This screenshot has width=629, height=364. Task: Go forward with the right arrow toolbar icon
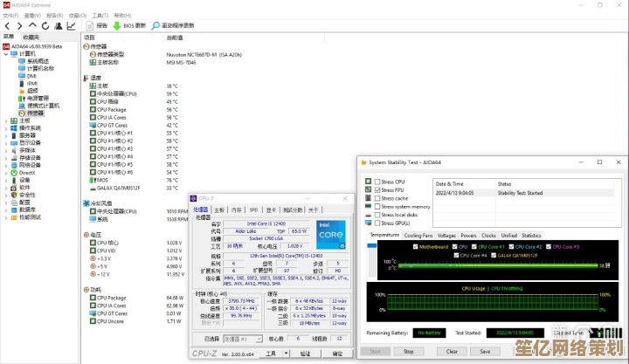[19, 25]
